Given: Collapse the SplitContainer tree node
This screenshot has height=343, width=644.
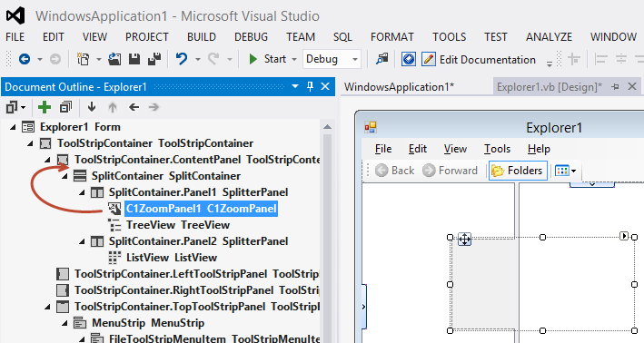Looking at the screenshot, I should coord(64,176).
